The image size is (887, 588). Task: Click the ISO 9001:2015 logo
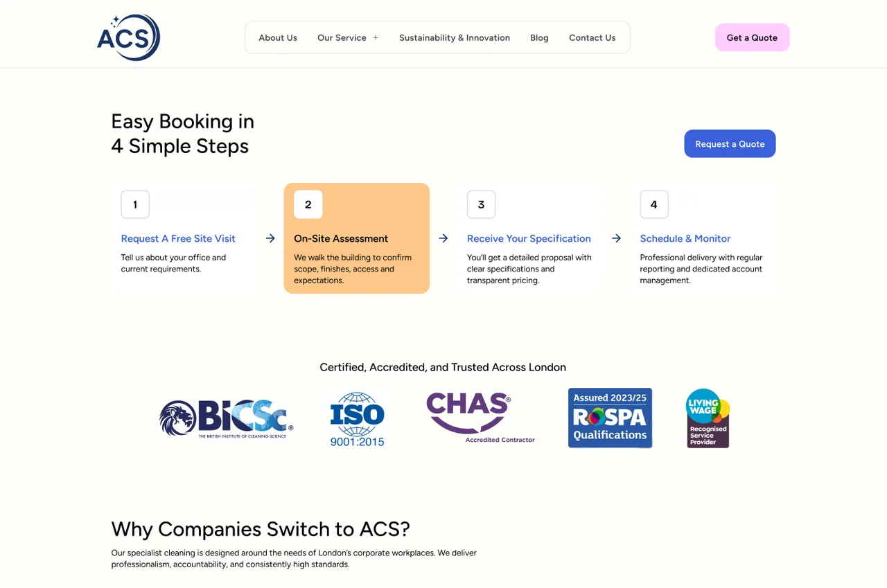(357, 418)
